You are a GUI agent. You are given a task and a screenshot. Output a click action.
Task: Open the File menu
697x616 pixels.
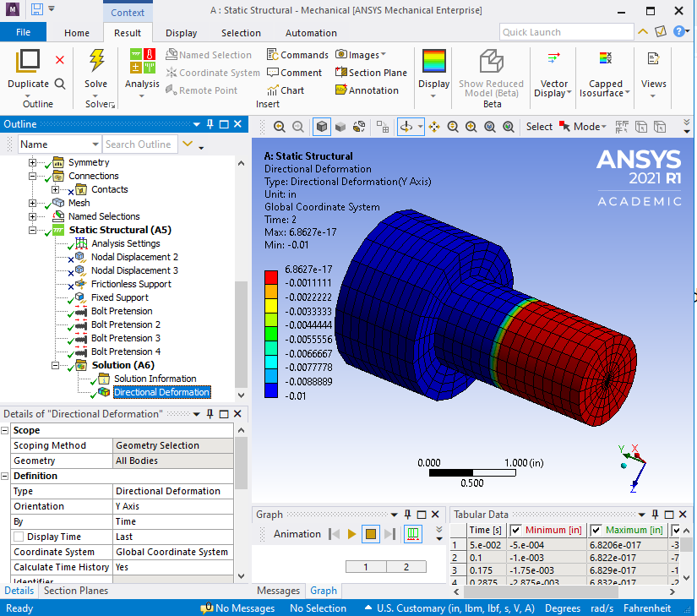point(24,33)
